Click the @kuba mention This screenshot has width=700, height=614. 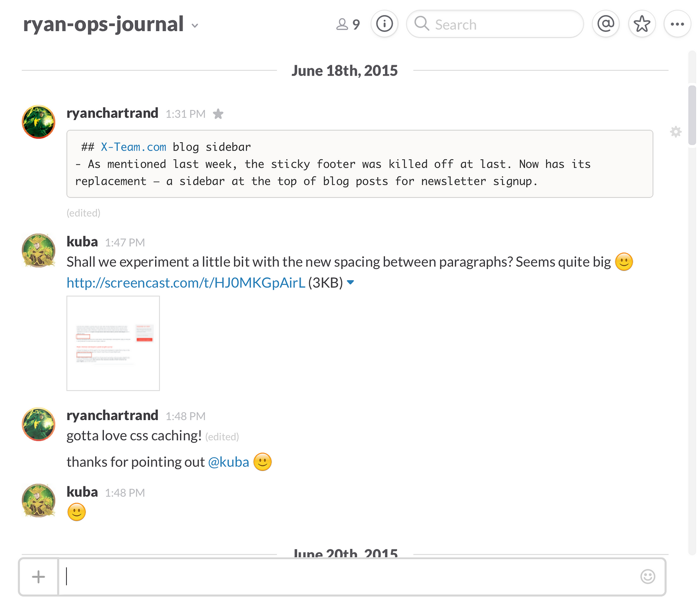[228, 462]
